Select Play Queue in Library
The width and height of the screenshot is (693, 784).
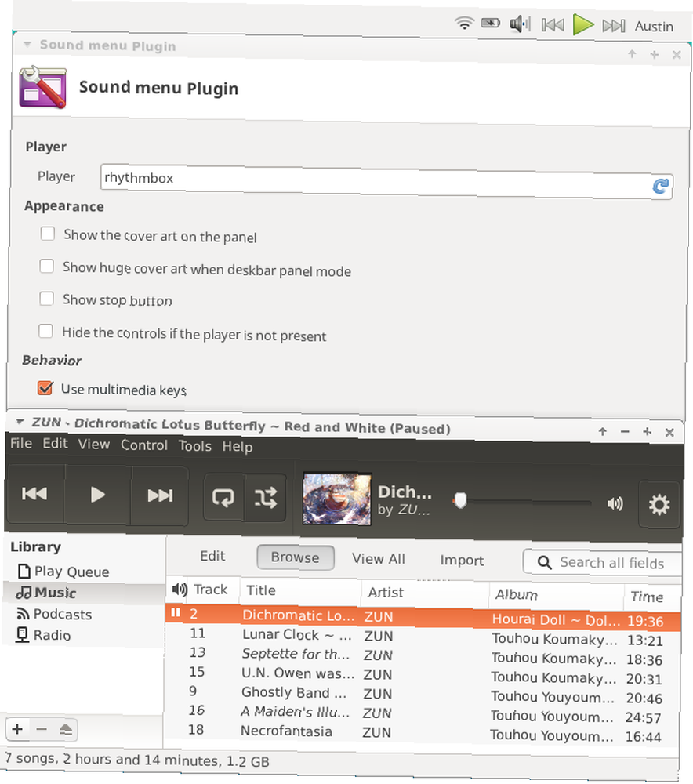click(x=63, y=571)
